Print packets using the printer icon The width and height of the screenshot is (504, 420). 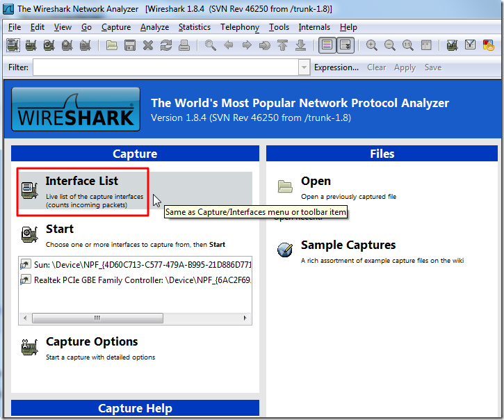pyautogui.click(x=184, y=45)
